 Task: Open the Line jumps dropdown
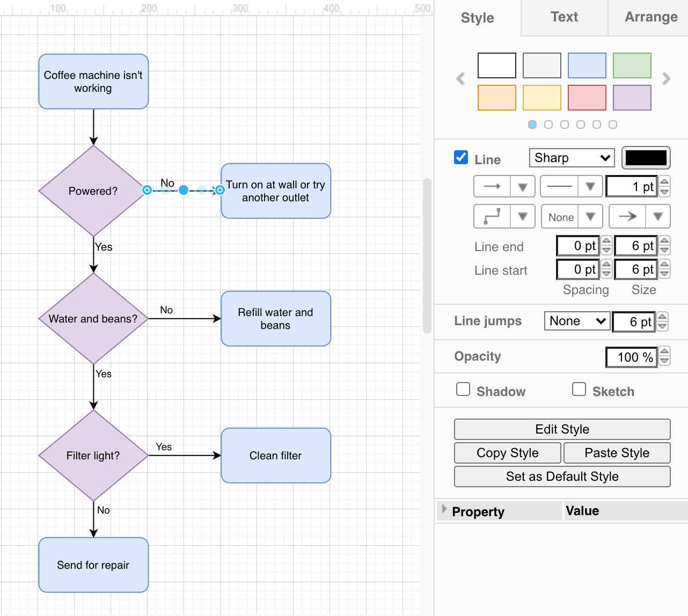tap(576, 321)
